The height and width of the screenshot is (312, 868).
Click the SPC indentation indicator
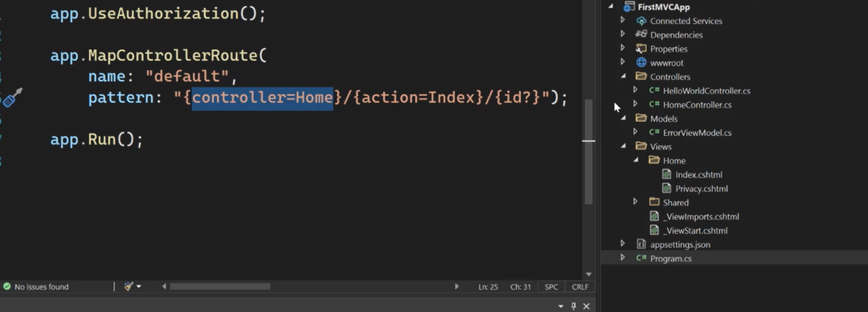551,286
